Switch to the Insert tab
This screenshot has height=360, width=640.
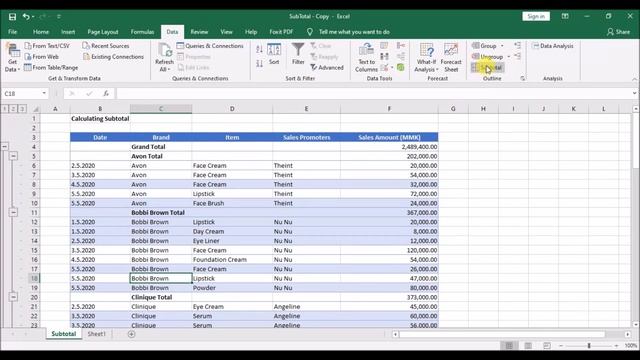point(68,32)
